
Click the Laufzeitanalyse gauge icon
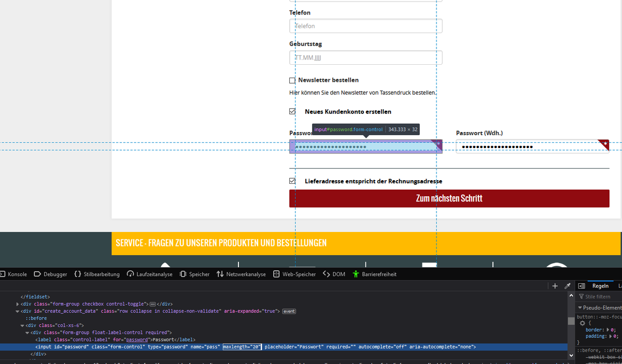pos(130,274)
